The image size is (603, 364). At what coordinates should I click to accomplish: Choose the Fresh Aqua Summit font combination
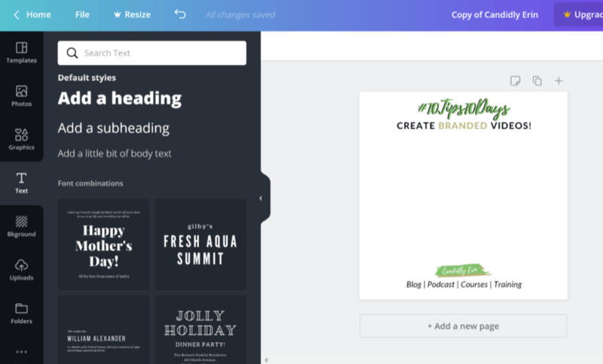coord(200,244)
